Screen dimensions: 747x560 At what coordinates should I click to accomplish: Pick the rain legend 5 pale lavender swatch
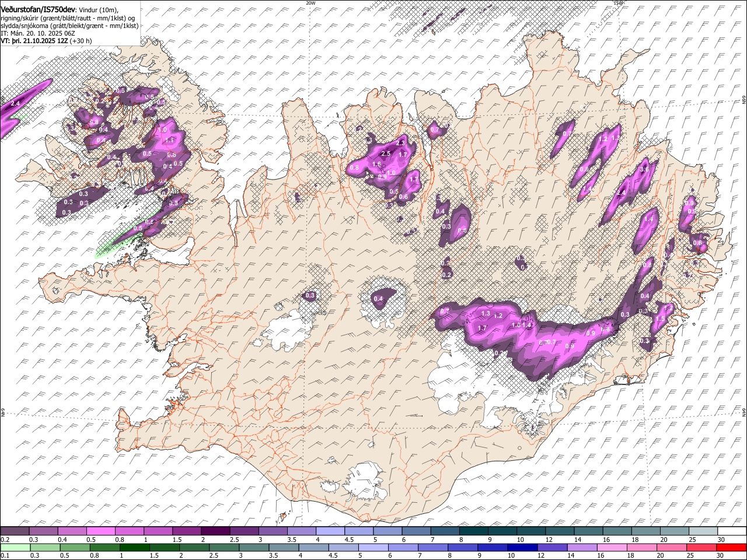point(372,547)
